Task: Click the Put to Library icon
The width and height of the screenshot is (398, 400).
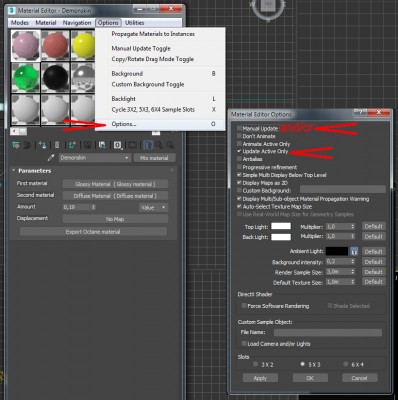Action: pos(102,145)
